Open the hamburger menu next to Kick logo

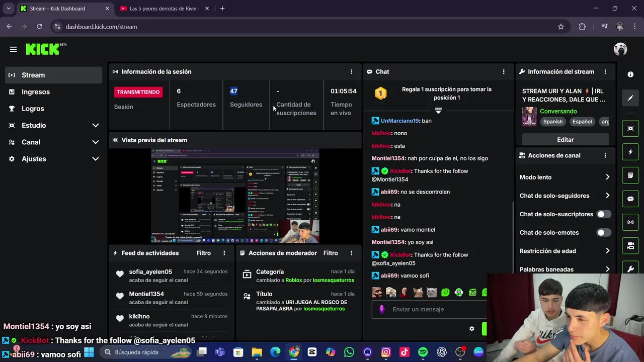click(14, 49)
